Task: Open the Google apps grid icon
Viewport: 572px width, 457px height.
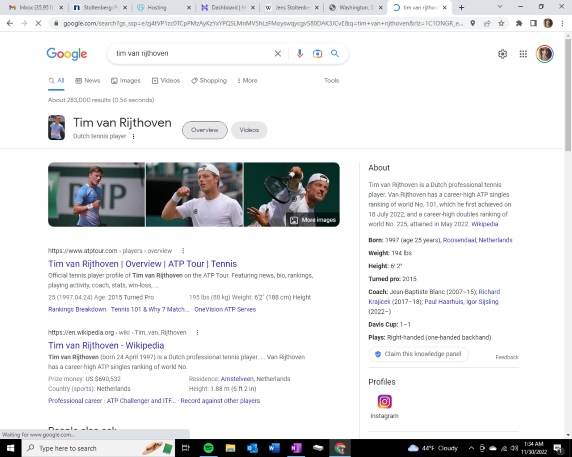Action: [x=523, y=54]
